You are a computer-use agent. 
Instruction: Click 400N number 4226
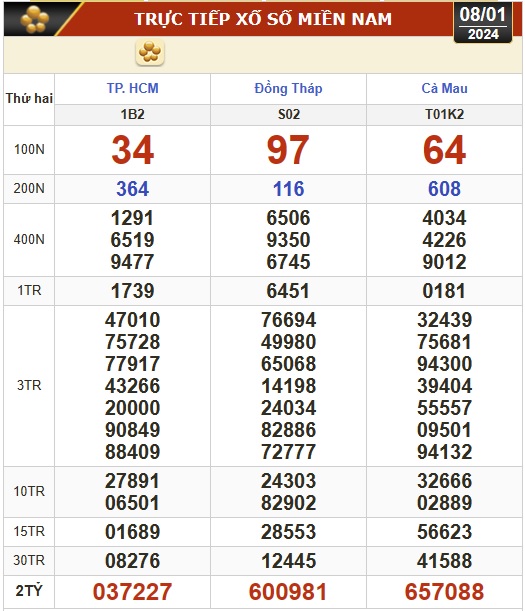click(444, 240)
